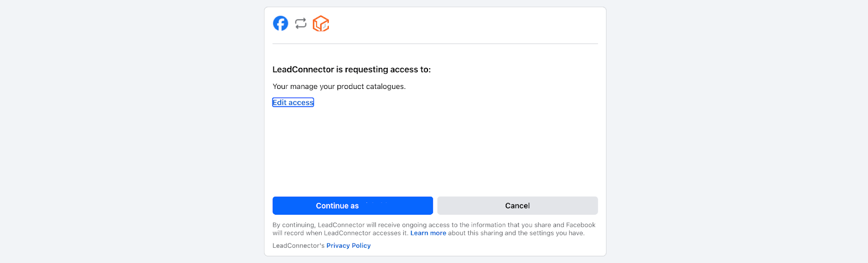Read about sharing settings via Learn more

(x=428, y=233)
